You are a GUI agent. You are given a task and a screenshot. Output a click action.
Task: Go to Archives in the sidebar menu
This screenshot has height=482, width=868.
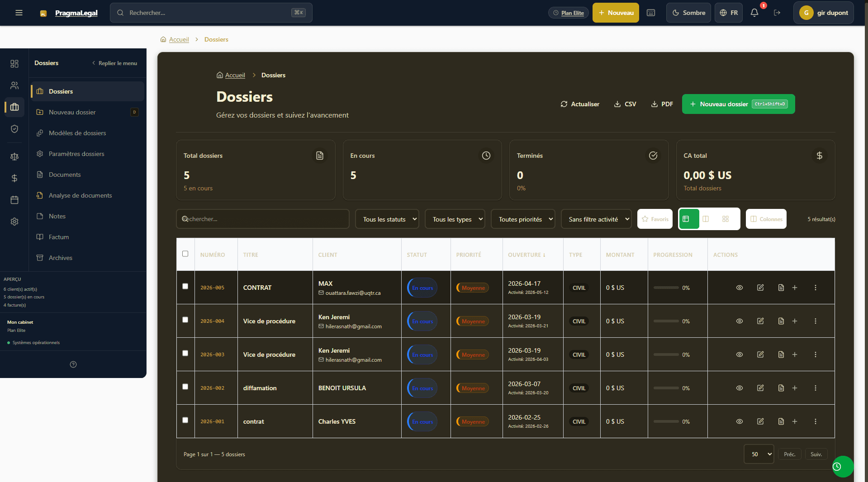61,258
